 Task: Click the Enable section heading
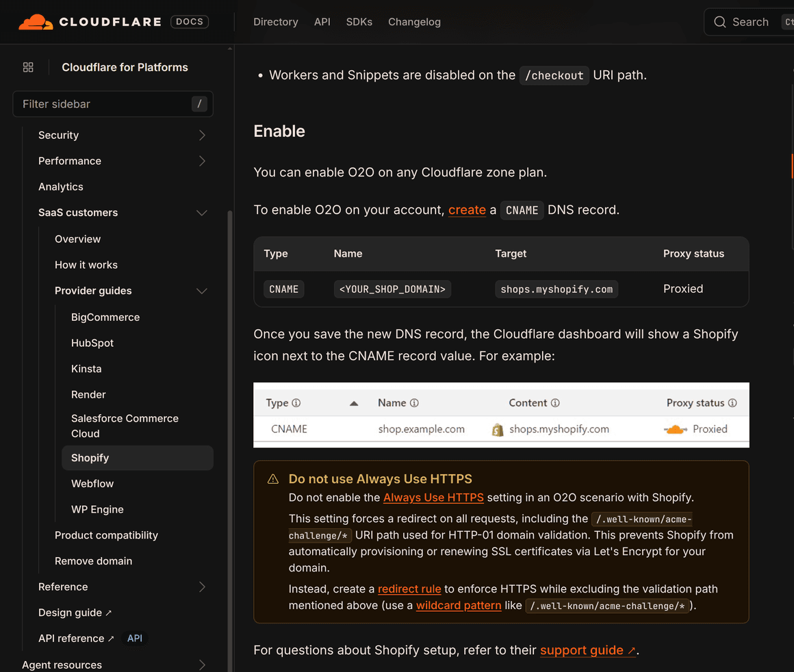point(279,131)
